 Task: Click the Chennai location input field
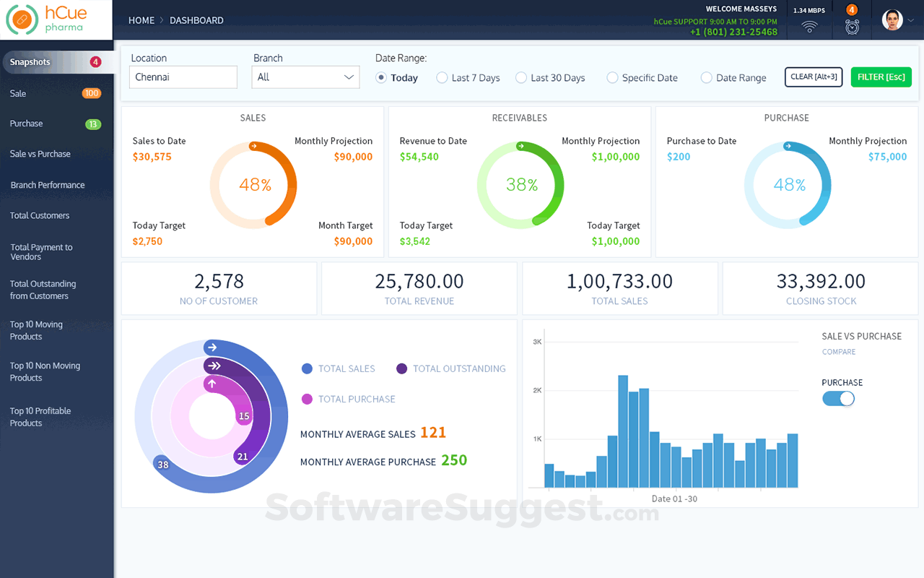coord(183,77)
